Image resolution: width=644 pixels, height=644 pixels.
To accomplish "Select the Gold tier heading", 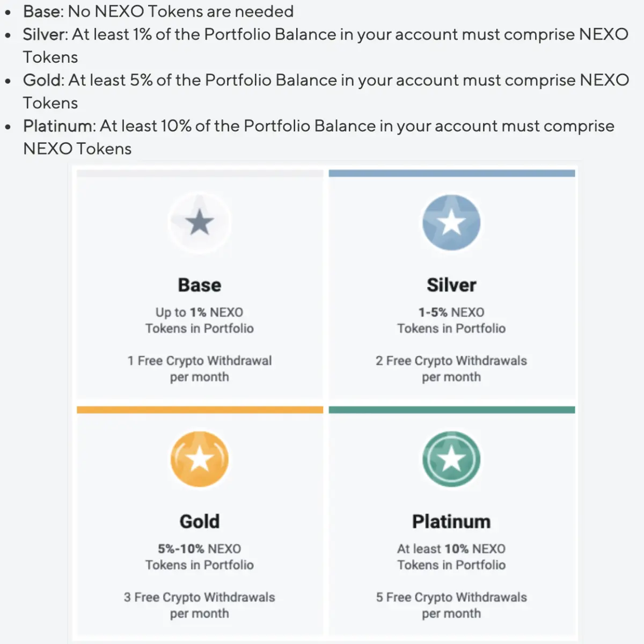I will point(200,521).
